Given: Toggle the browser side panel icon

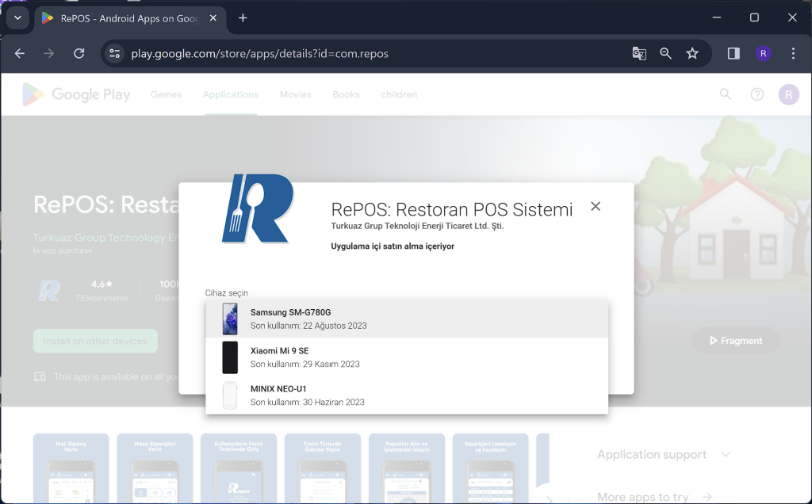Looking at the screenshot, I should coord(733,53).
